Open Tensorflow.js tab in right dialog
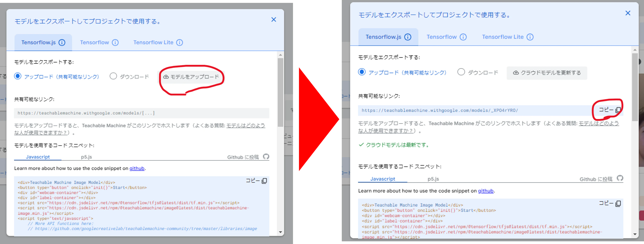 tap(388, 37)
